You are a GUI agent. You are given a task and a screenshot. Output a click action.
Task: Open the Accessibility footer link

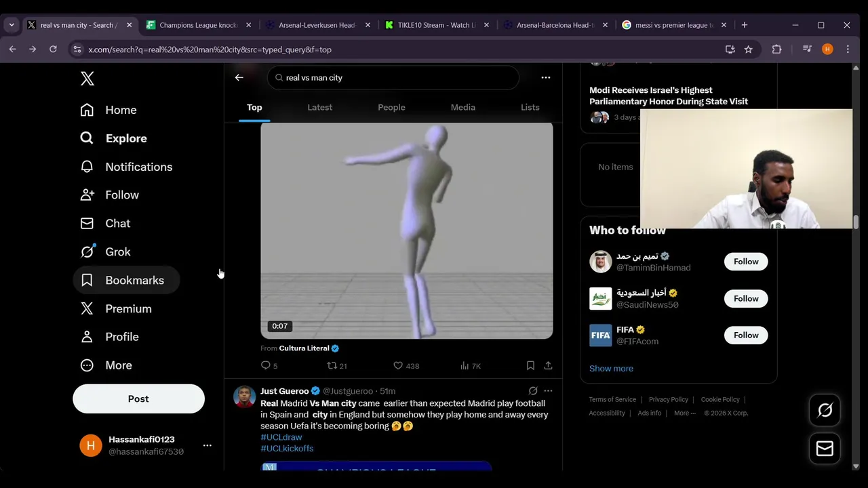607,413
